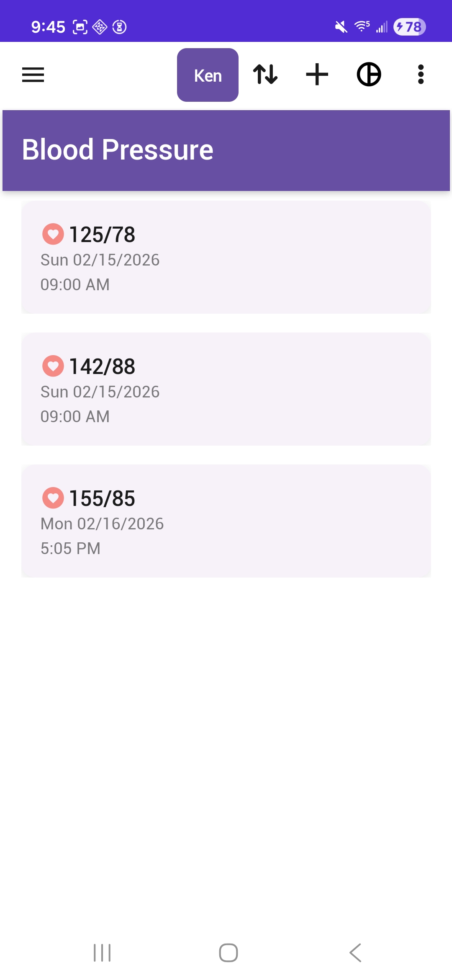
Task: Tap the heart icon beside 125/78
Action: (x=53, y=234)
